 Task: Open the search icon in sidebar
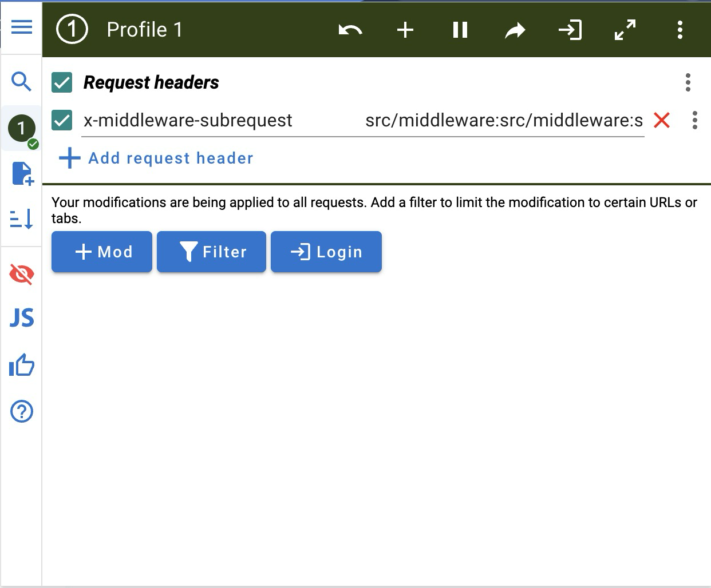pyautogui.click(x=22, y=82)
